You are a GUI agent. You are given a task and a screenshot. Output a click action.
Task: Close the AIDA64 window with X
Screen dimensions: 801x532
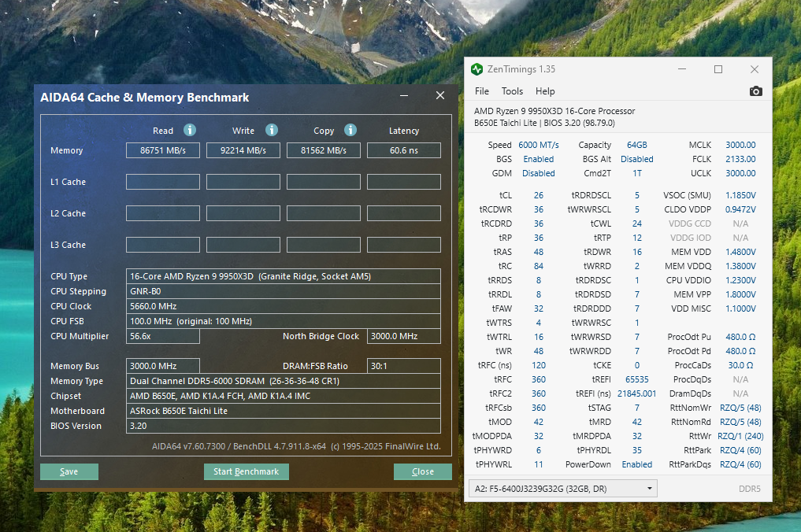click(439, 95)
